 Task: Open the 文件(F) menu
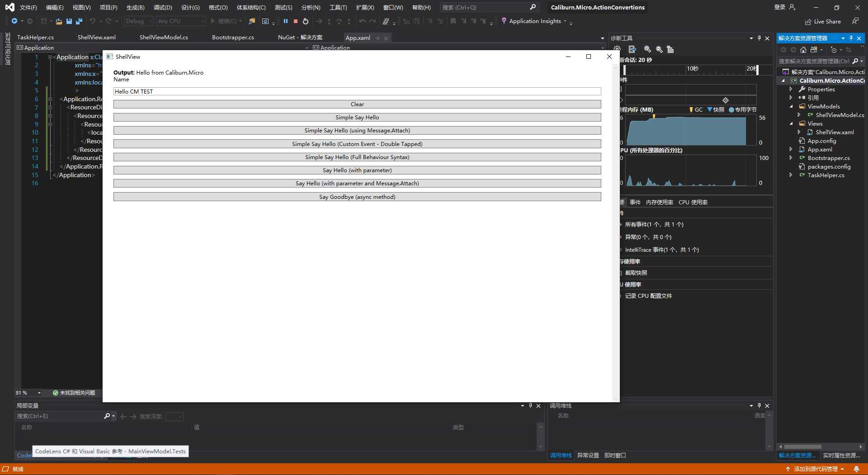[x=28, y=7]
